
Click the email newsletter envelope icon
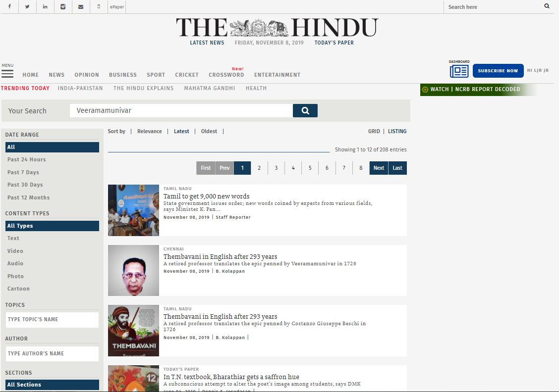[x=81, y=6]
